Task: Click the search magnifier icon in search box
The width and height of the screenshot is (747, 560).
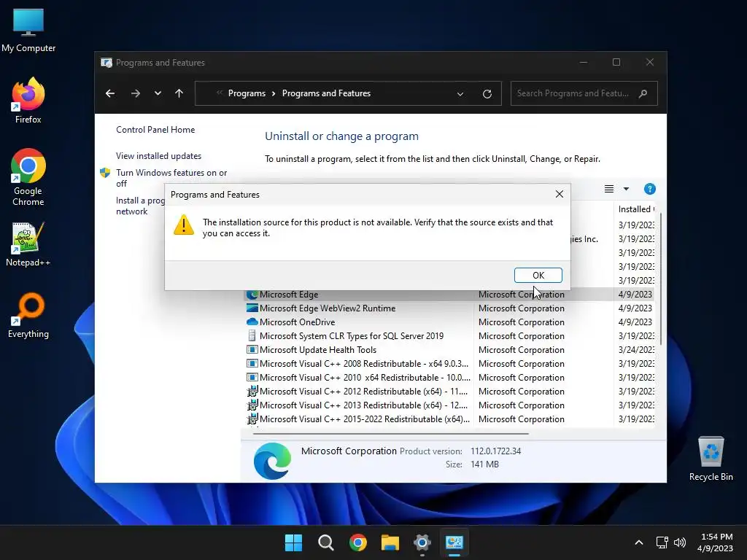Action: 643,93
